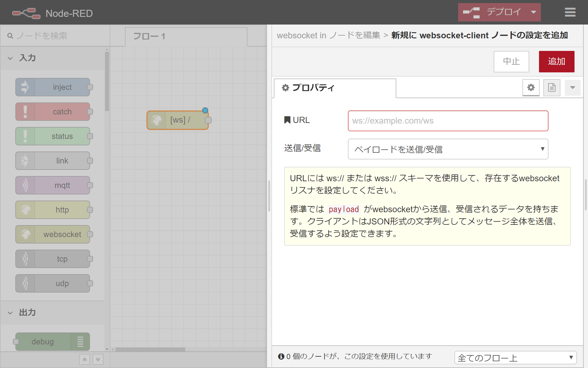The width and height of the screenshot is (588, 368).
Task: Open the 送信/受信 payload dropdown
Action: pos(448,149)
